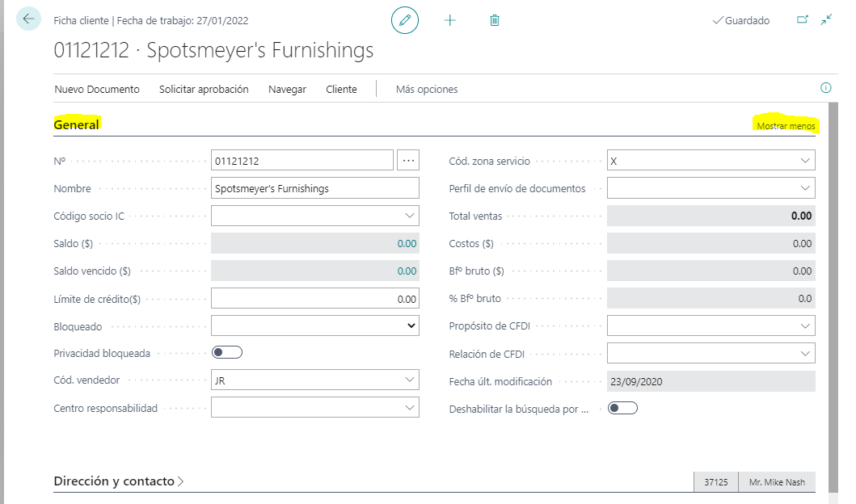
Task: Open Propósito de CFDI dropdown
Action: pos(805,326)
